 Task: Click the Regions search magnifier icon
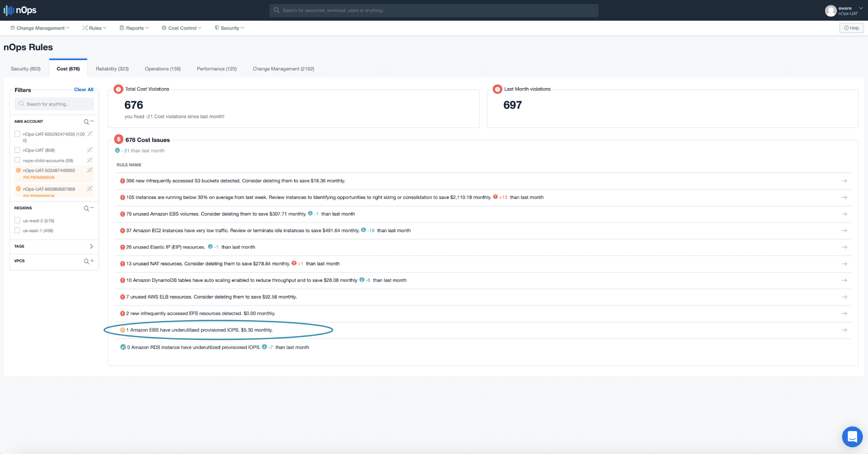[x=86, y=209]
